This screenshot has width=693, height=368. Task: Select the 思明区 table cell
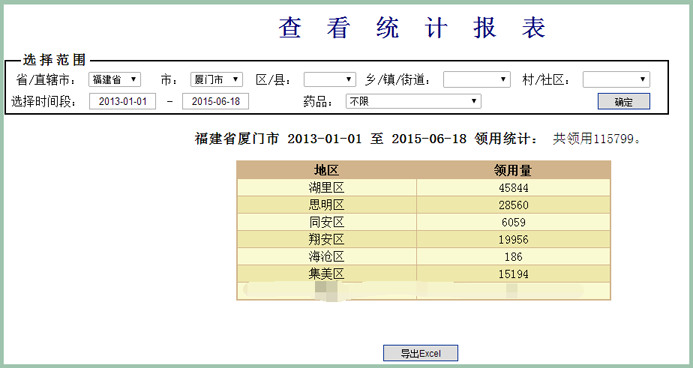pos(327,205)
